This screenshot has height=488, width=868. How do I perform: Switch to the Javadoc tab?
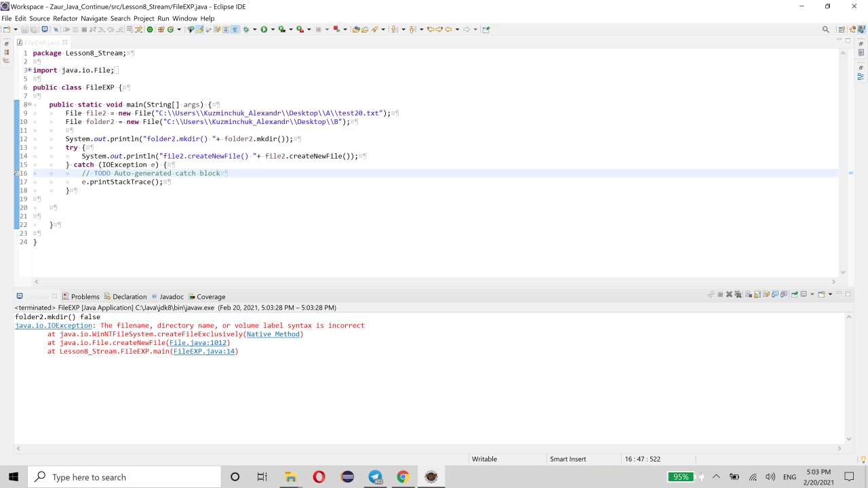click(167, 296)
